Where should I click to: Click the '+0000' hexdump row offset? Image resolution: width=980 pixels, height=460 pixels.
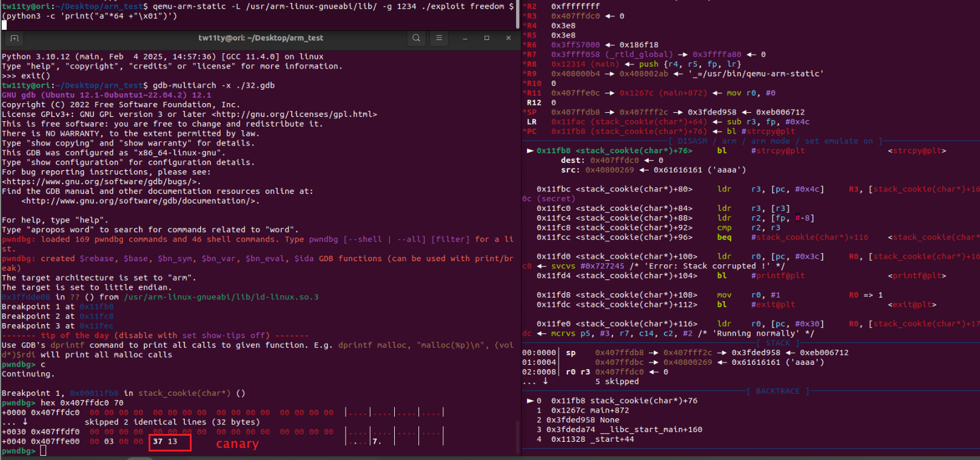click(x=14, y=413)
